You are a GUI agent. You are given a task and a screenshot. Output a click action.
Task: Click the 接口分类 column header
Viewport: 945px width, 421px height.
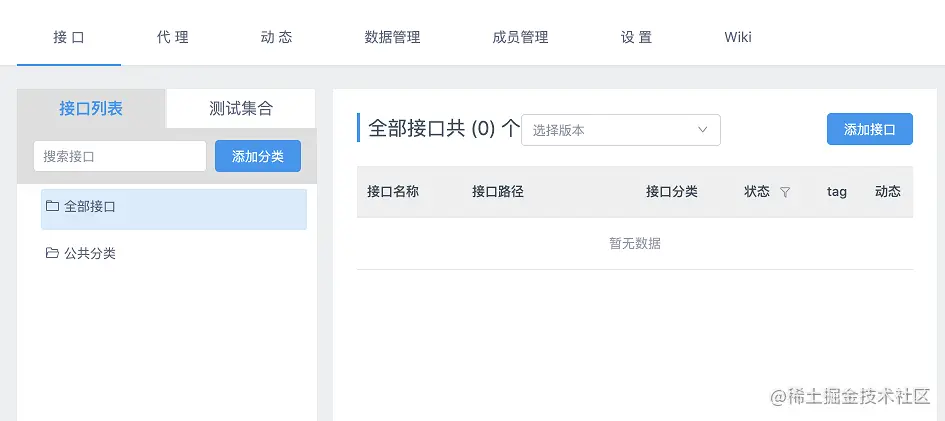[x=672, y=192]
